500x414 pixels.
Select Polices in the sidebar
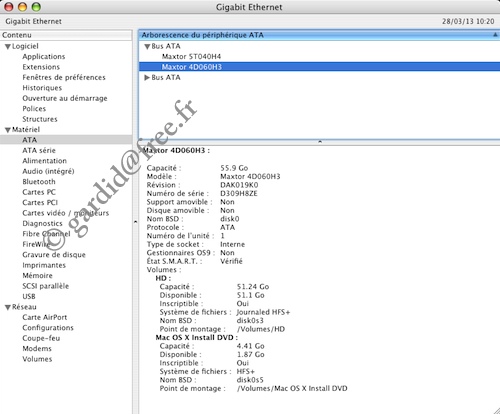coord(34,108)
